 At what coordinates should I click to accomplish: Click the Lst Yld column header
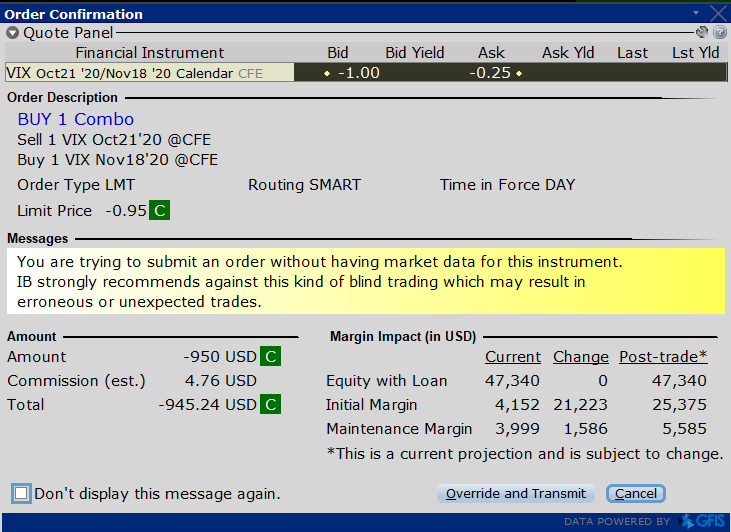[x=696, y=53]
